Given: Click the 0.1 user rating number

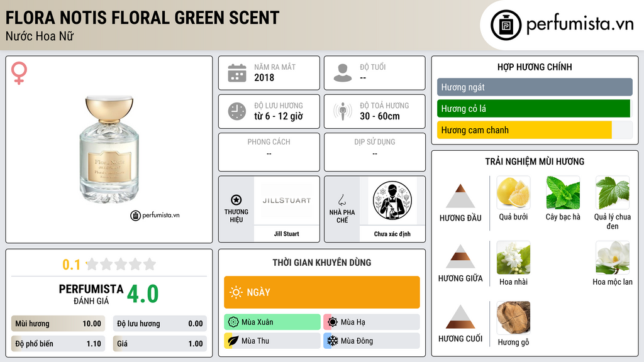Looking at the screenshot, I should pos(72,265).
